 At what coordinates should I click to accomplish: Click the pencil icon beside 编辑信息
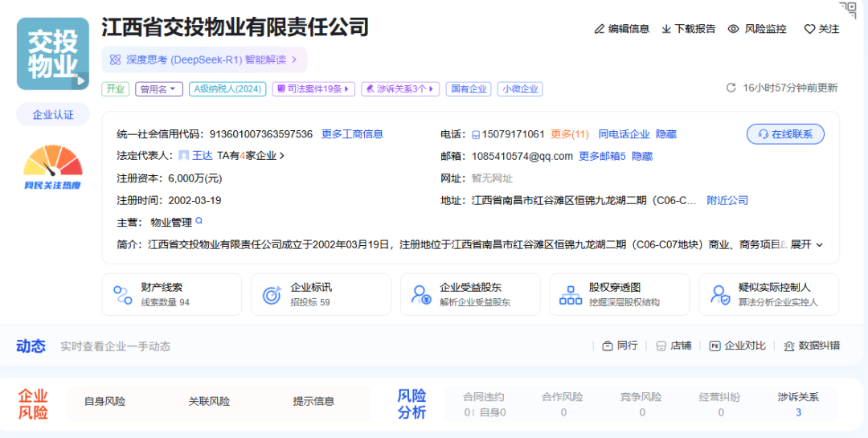click(599, 30)
